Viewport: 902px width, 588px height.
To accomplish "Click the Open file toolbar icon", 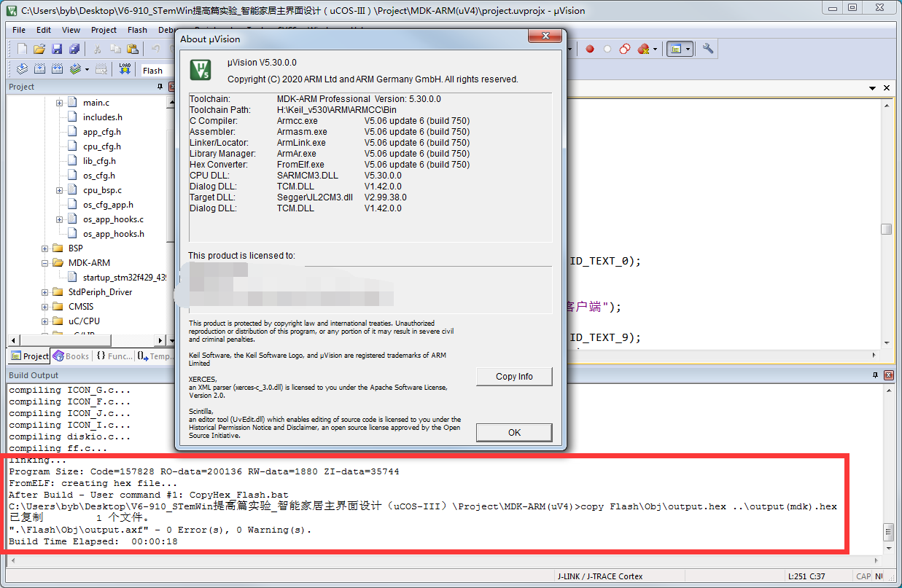I will (39, 49).
